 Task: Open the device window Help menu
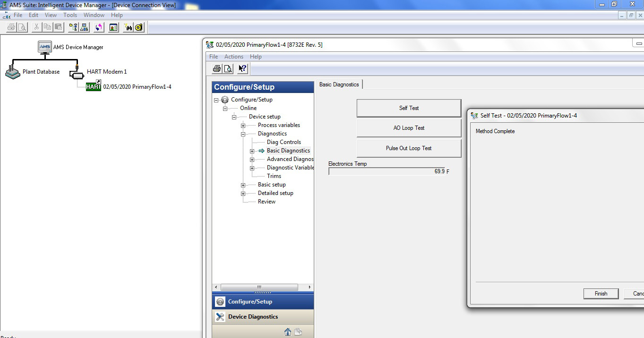coord(256,57)
